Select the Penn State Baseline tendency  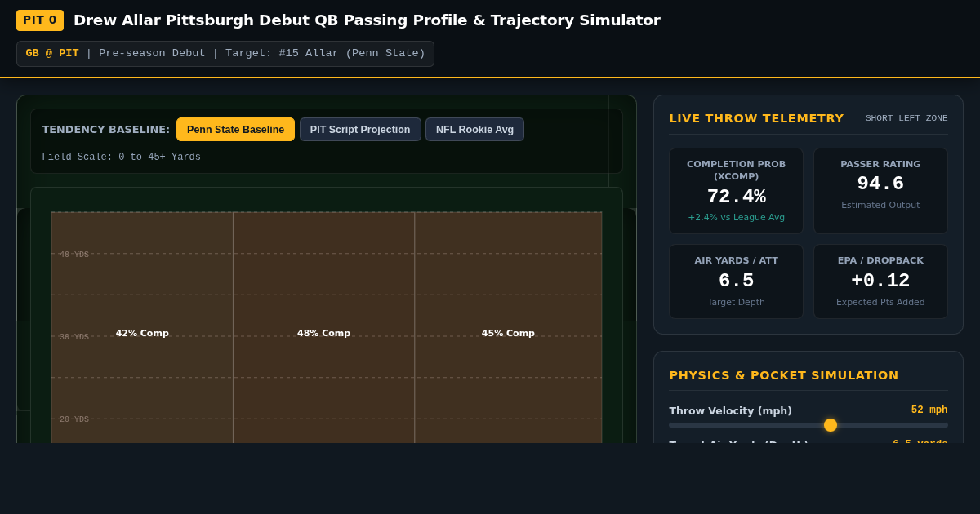235,130
